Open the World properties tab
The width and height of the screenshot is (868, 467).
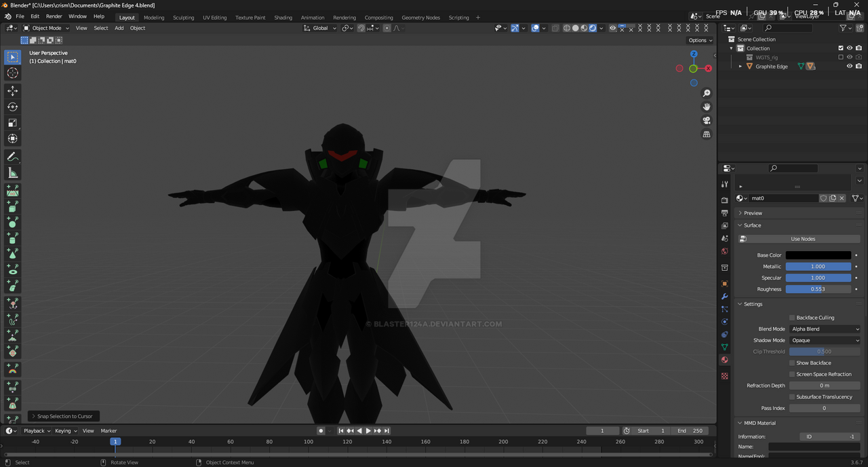click(725, 251)
